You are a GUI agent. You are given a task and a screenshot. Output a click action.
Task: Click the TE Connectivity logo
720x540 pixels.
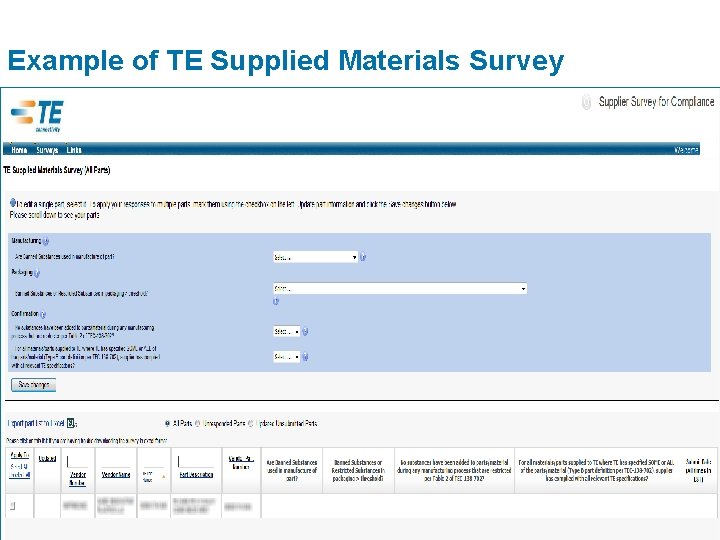[37, 115]
